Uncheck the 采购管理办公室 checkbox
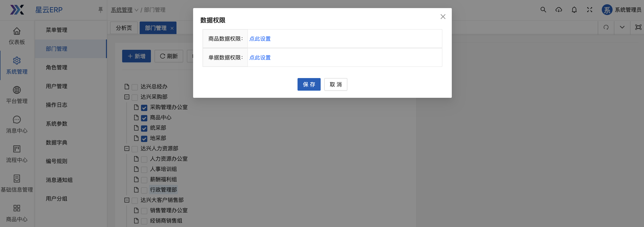644x227 pixels. click(x=144, y=108)
